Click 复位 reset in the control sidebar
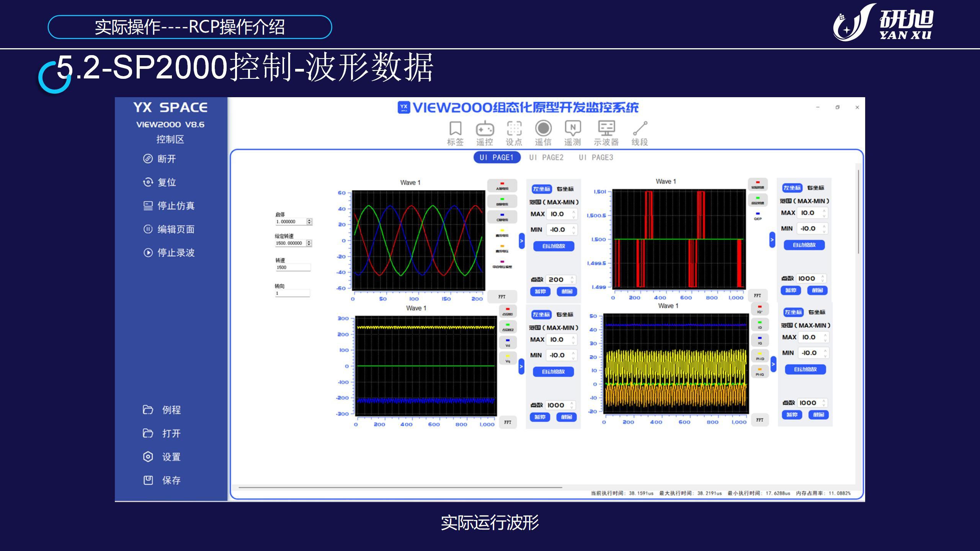980x551 pixels. click(160, 182)
